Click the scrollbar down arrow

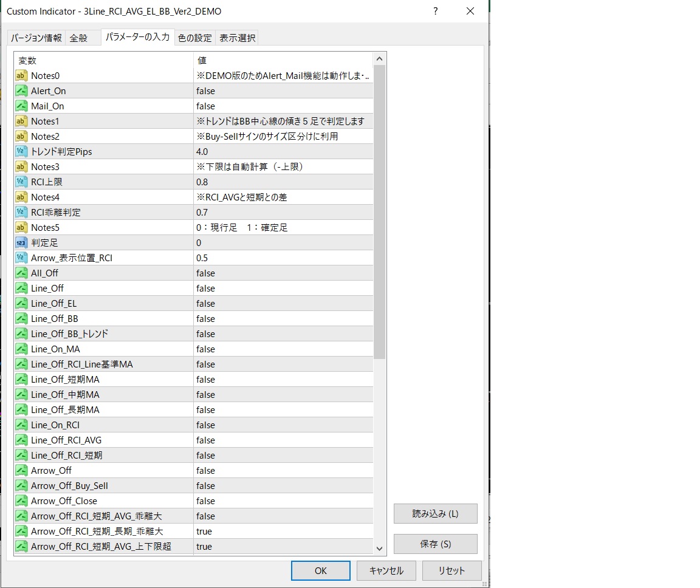pyautogui.click(x=379, y=549)
